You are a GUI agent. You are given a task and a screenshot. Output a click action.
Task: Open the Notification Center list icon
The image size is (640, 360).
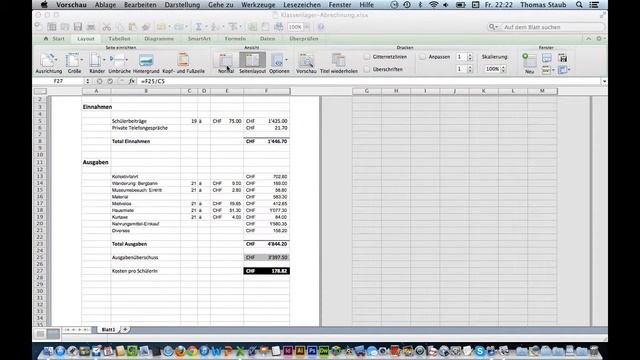click(x=594, y=5)
